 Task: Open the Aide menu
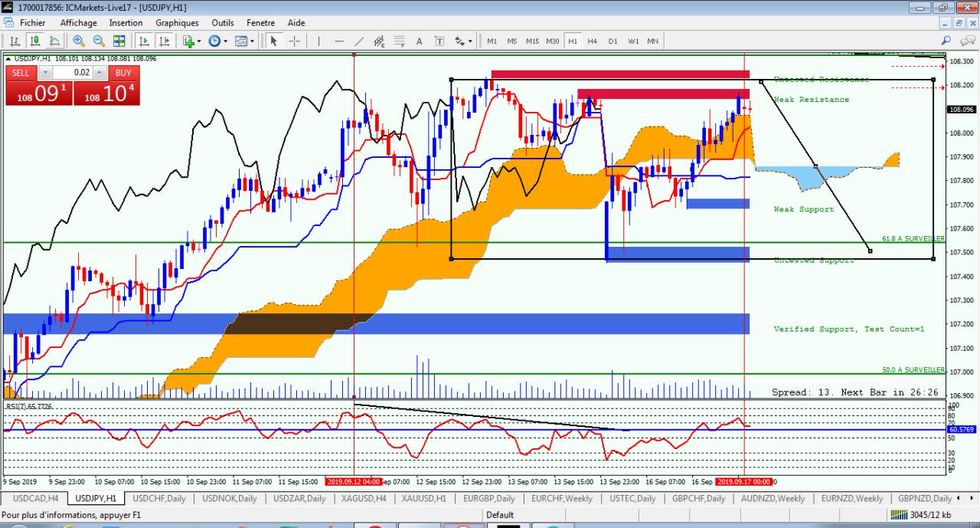click(x=296, y=23)
